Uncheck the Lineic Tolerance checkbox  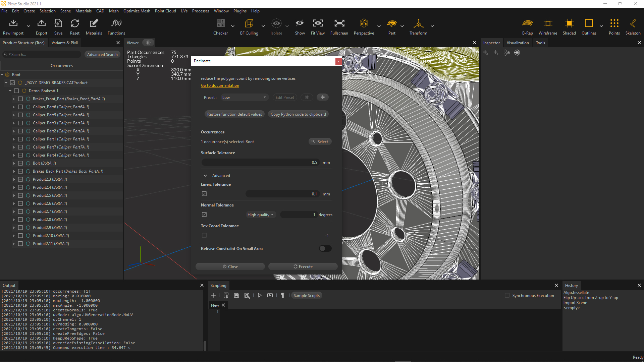coord(204,194)
